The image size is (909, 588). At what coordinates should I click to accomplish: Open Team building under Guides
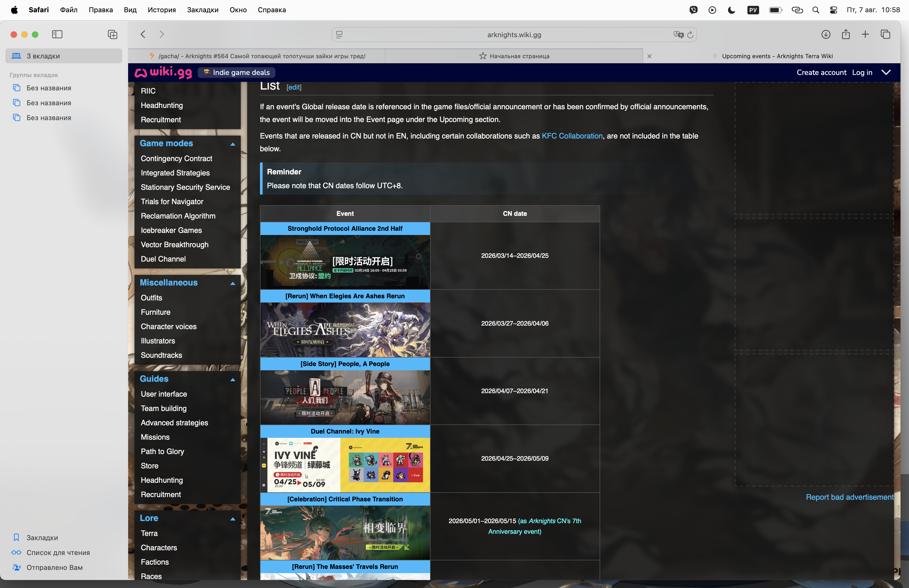(x=164, y=409)
